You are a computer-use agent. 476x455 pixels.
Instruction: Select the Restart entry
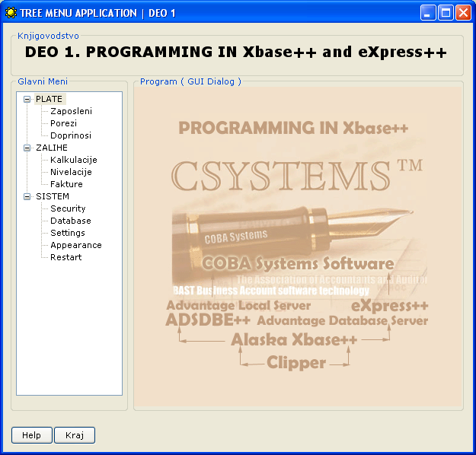coord(65,257)
